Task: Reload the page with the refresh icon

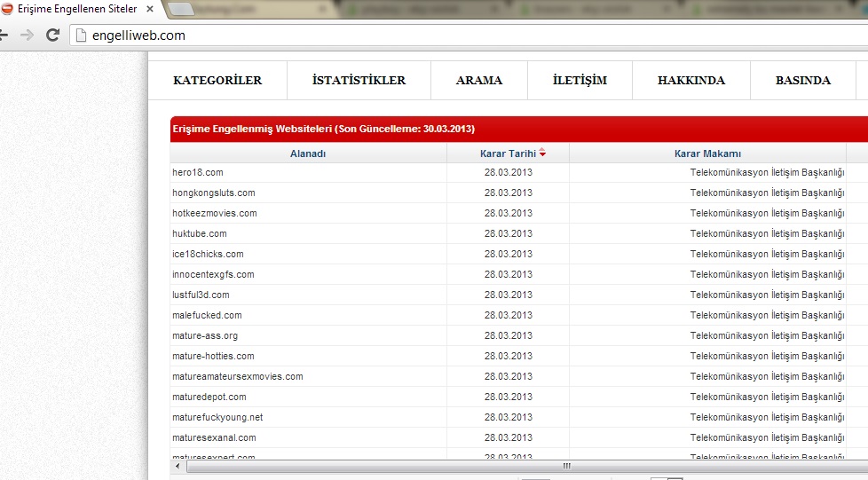Action: 52,35
